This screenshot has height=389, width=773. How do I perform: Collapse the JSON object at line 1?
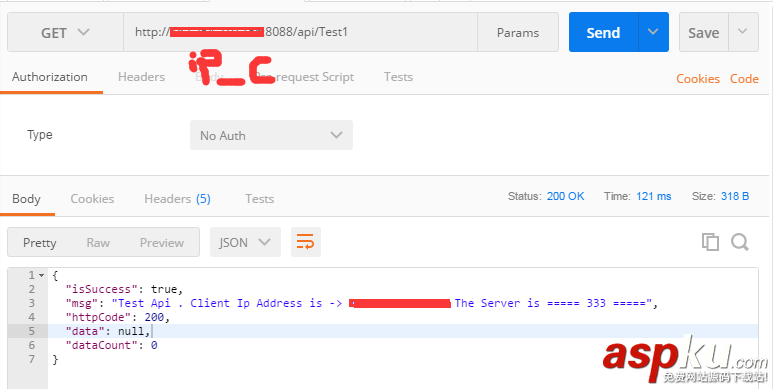[41, 275]
